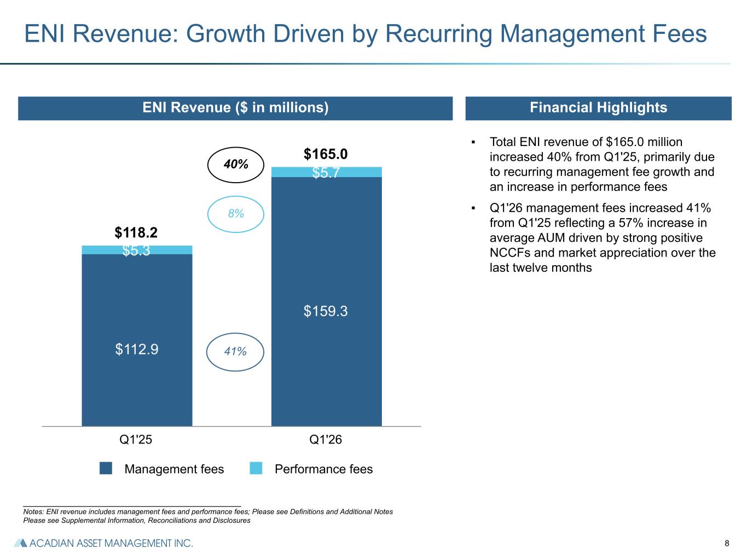Click the slide title about ENI Revenue growth
Viewport: 747px width, 560px height.
coord(366,34)
